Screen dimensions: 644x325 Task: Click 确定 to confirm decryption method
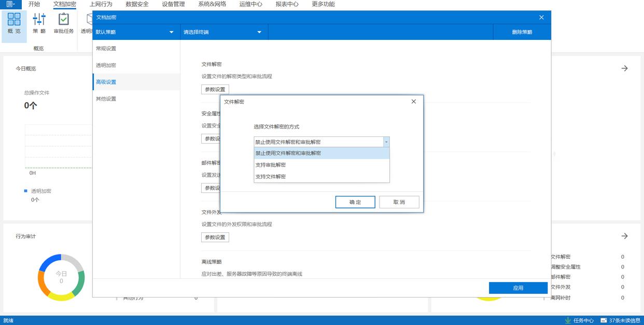(355, 202)
